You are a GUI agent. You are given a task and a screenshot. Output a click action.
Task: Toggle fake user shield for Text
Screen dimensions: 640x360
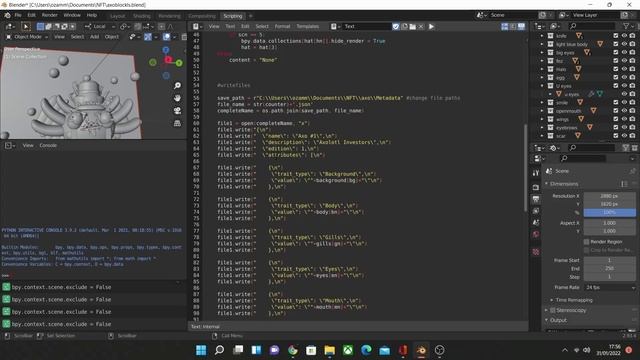click(x=396, y=27)
